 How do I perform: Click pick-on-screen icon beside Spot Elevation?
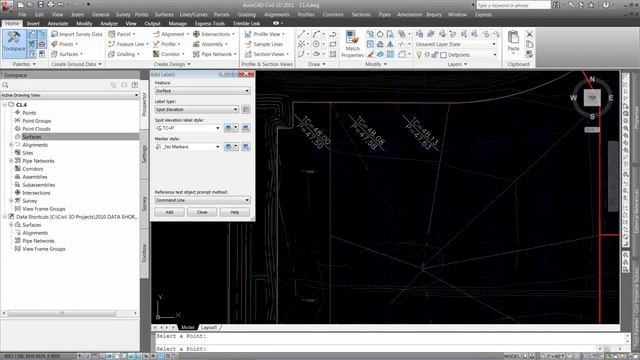246,109
